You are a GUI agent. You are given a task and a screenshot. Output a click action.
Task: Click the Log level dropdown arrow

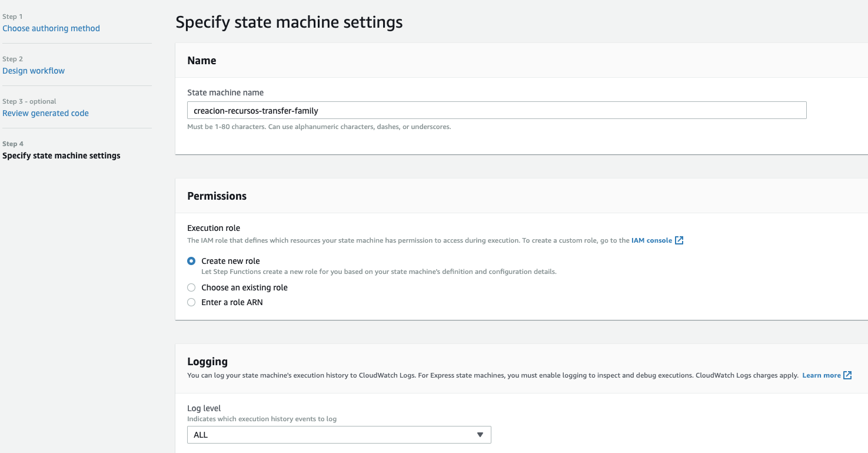click(480, 435)
